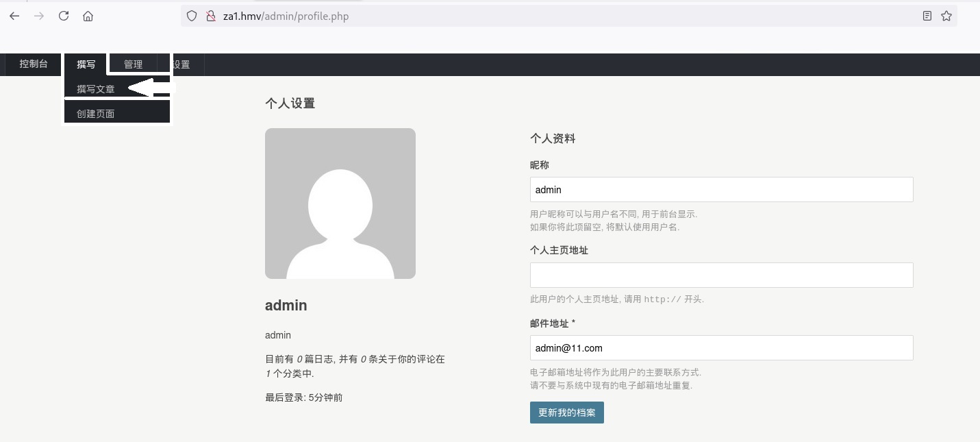Click the 邮件地址 email field
The width and height of the screenshot is (980, 442).
tap(721, 347)
